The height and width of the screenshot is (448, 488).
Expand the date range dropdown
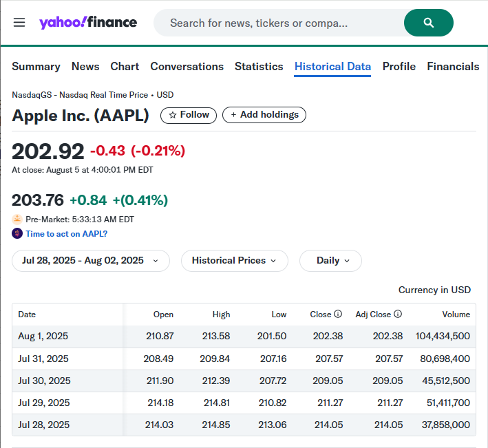[x=90, y=261]
